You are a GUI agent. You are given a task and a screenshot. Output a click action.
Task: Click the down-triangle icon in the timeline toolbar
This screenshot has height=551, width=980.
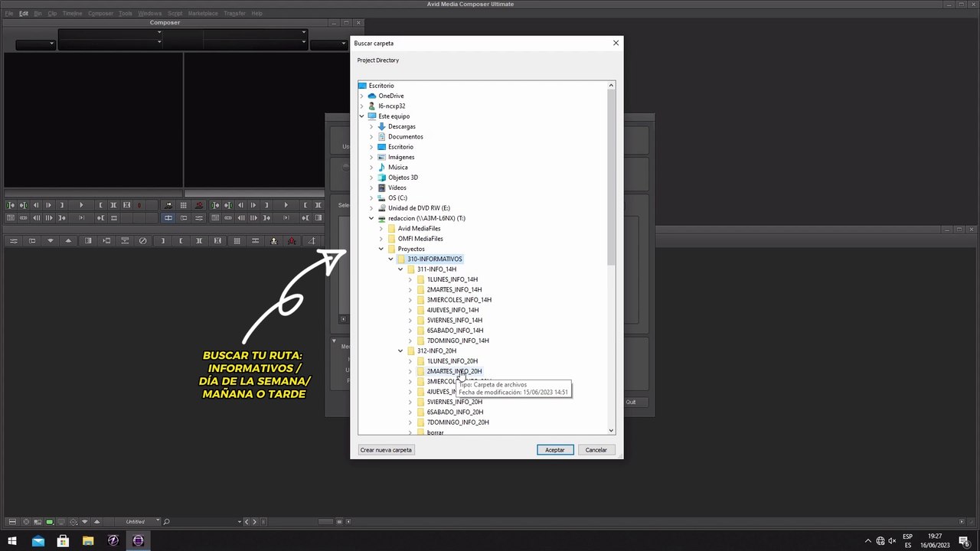pyautogui.click(x=51, y=241)
